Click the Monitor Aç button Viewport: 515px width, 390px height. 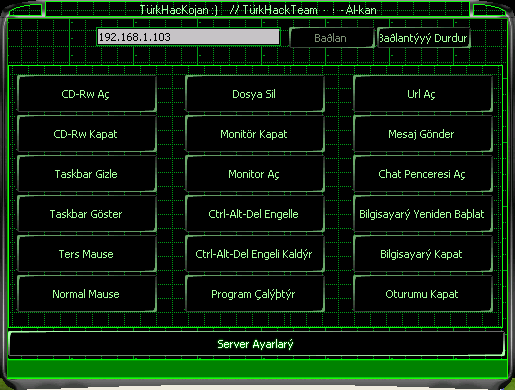point(255,174)
